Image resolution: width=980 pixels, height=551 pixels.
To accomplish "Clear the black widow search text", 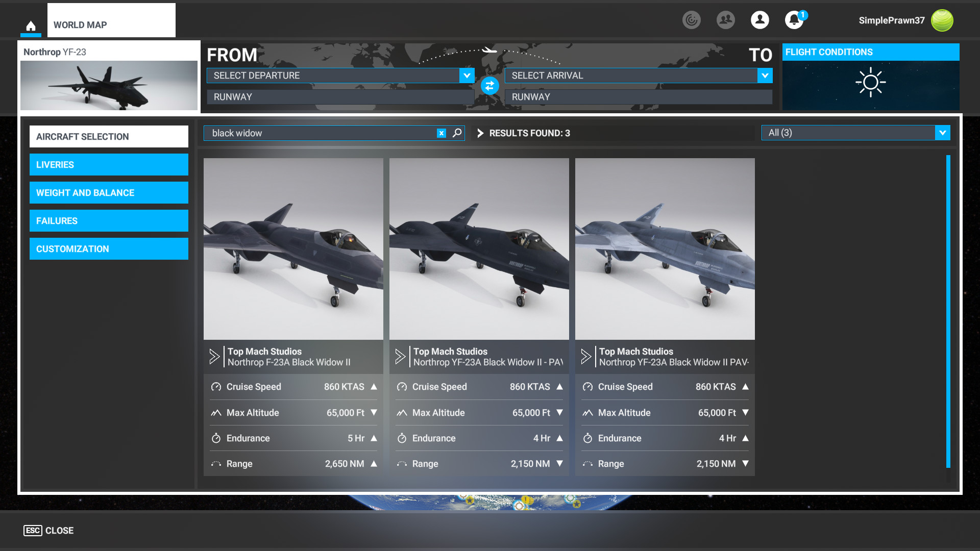I will click(x=442, y=133).
